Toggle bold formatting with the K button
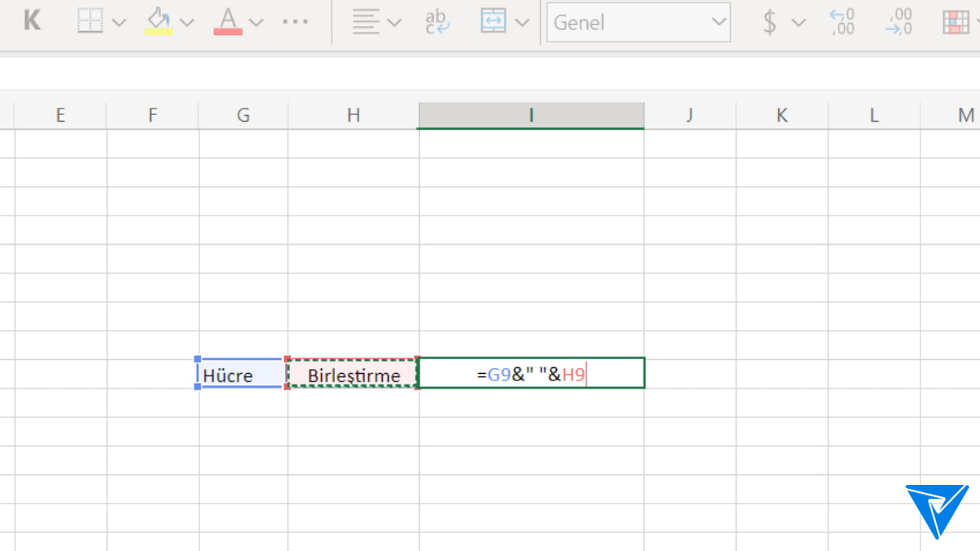 click(x=32, y=21)
